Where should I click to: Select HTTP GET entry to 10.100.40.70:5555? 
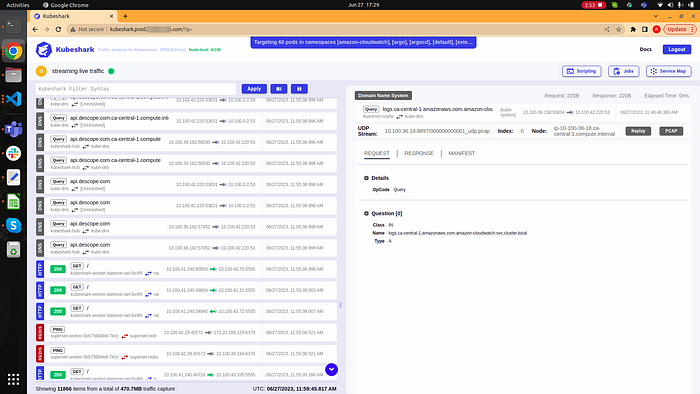coord(186,269)
